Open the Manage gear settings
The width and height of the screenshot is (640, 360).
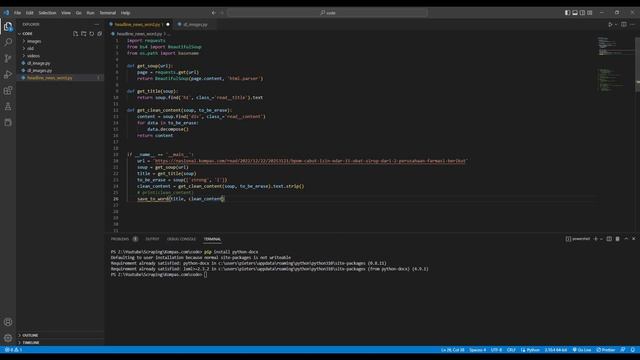tap(8, 338)
